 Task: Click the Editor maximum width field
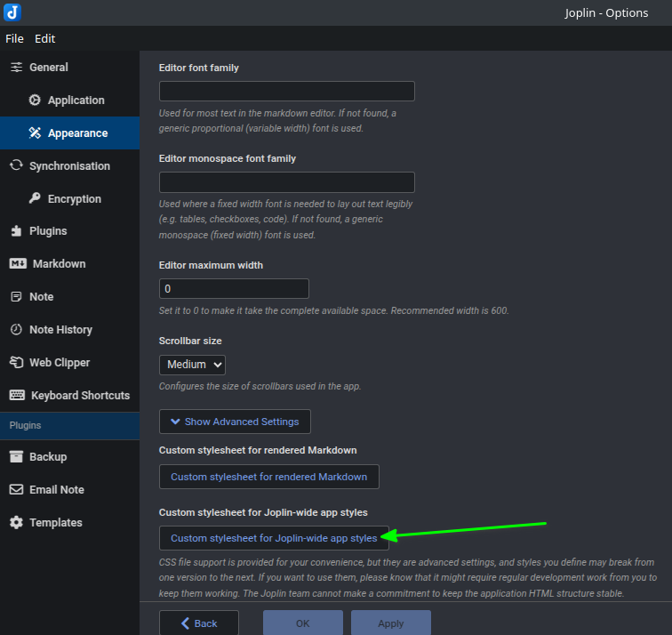pyautogui.click(x=234, y=288)
